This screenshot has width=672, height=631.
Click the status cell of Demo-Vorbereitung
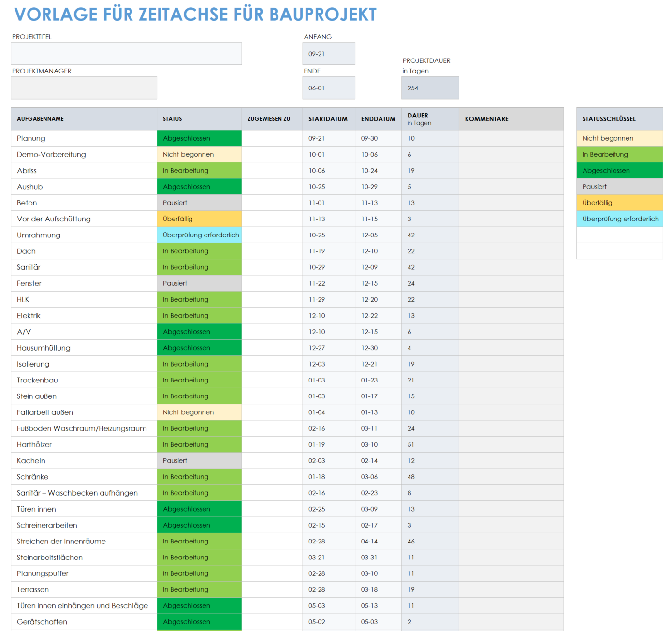[199, 154]
